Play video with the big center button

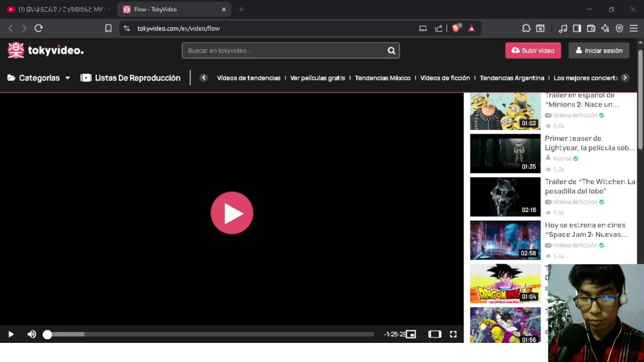click(x=231, y=213)
